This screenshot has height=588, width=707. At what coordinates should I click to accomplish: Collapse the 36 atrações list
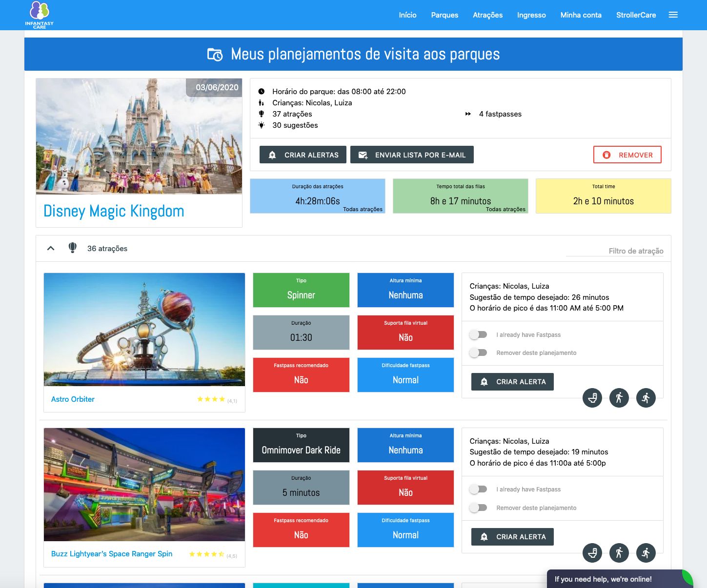51,249
